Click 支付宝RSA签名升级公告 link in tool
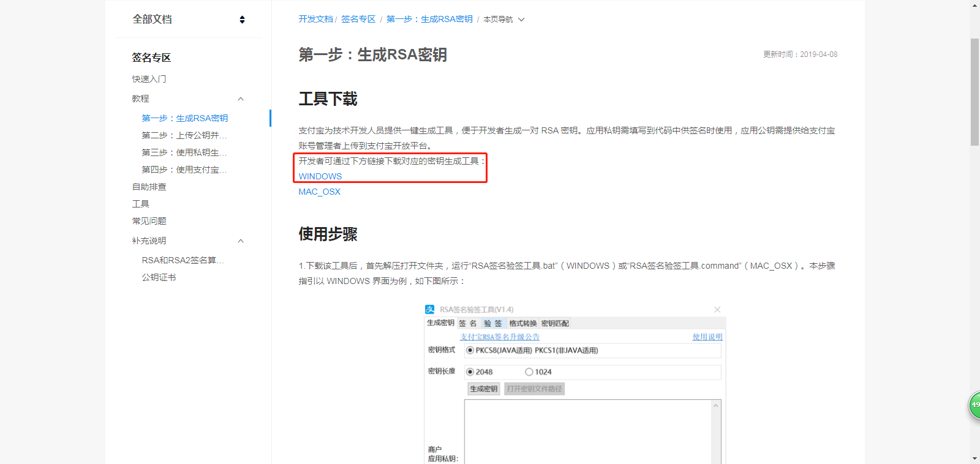Image resolution: width=980 pixels, height=464 pixels. [x=500, y=337]
